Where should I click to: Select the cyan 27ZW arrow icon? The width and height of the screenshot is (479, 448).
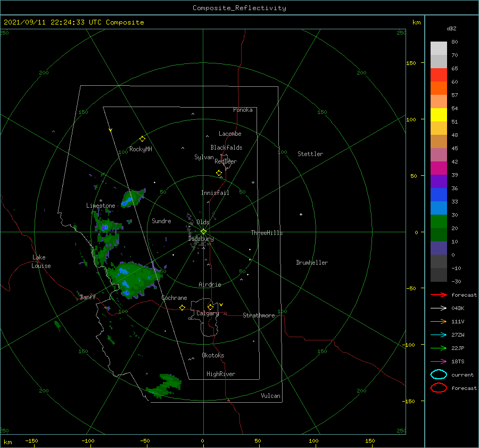click(439, 335)
